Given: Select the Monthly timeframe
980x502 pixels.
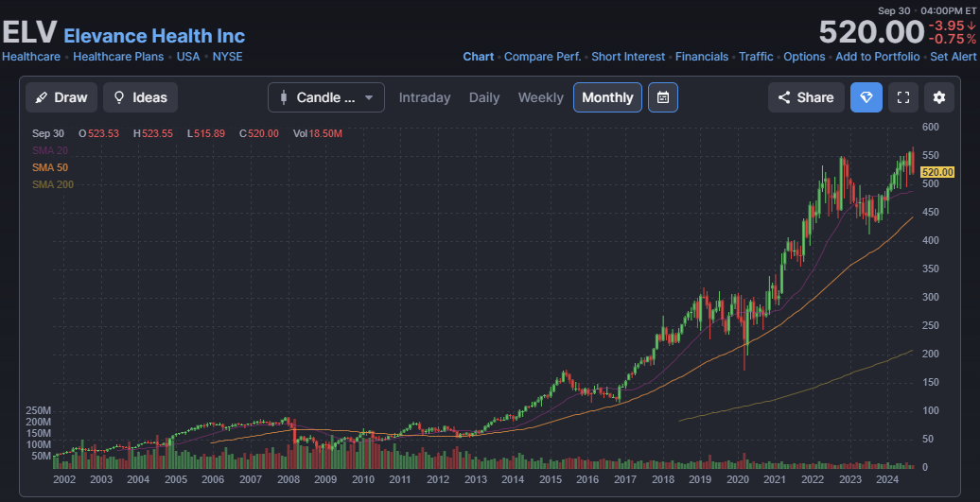Looking at the screenshot, I should (x=607, y=97).
